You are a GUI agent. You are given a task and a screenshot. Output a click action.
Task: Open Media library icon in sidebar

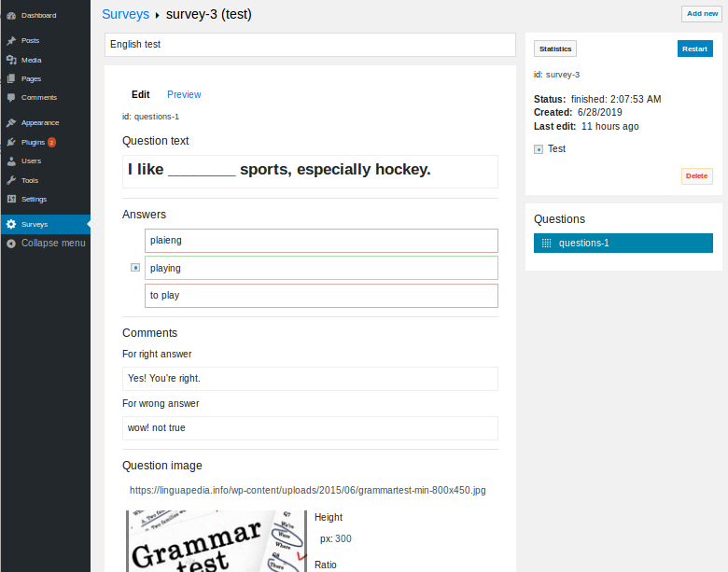point(11,60)
